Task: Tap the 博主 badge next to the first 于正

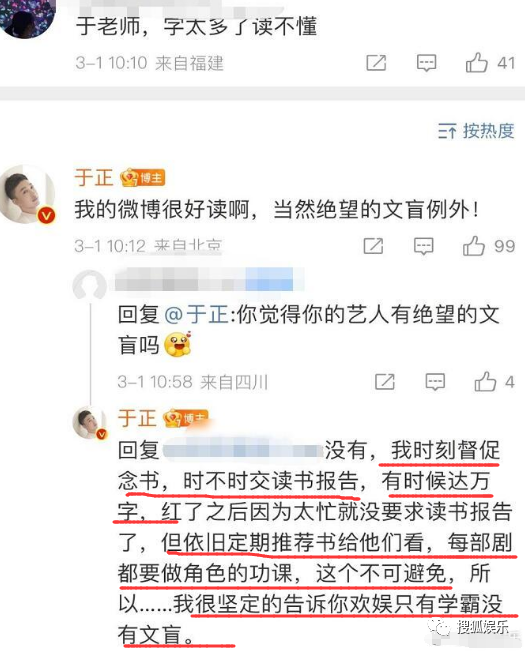Action: pos(142,178)
